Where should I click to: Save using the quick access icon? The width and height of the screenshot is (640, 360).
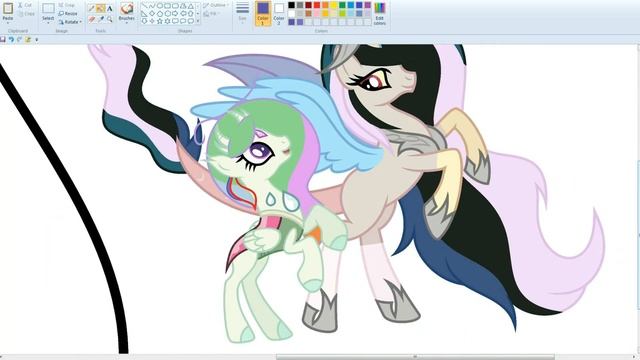click(x=3, y=40)
